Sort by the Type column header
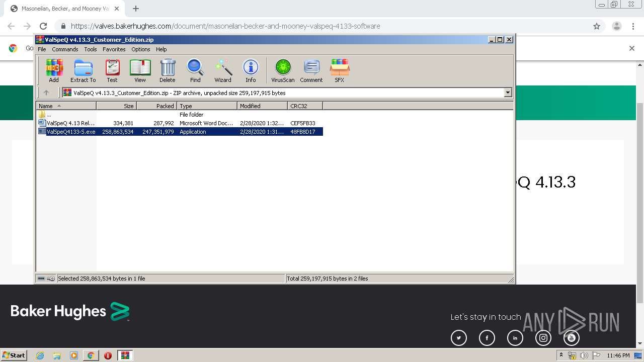 pyautogui.click(x=207, y=106)
